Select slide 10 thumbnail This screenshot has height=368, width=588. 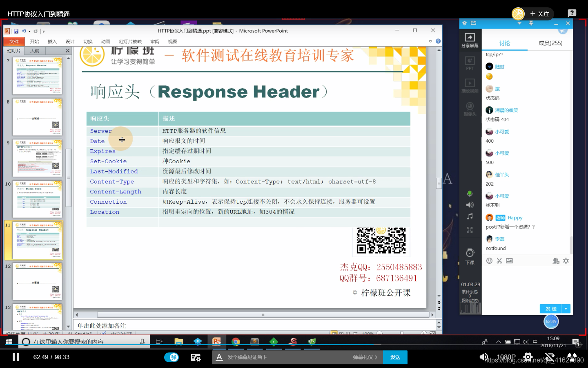tap(37, 200)
